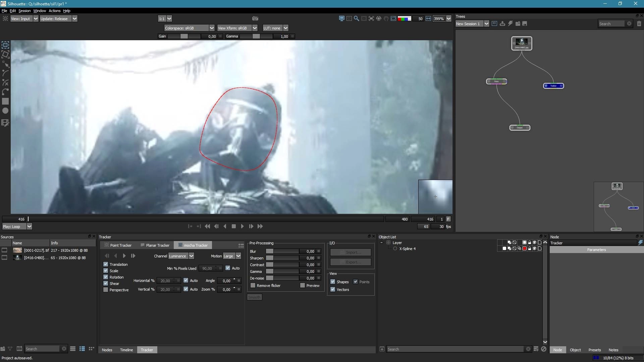Jump to the last frame button

coord(260,227)
